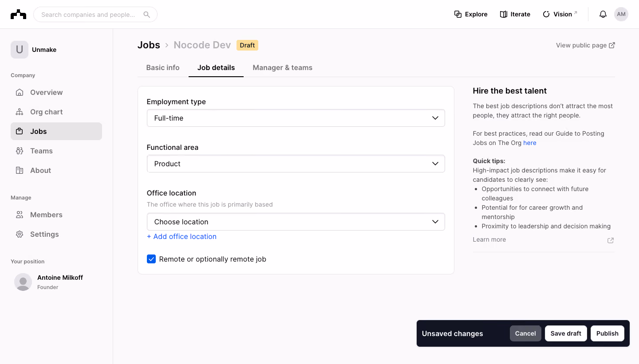Switch to the Basic info tab
The width and height of the screenshot is (639, 364).
163,67
